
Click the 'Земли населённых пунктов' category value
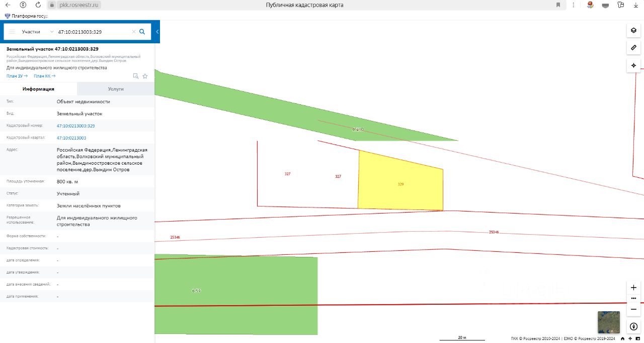point(89,205)
